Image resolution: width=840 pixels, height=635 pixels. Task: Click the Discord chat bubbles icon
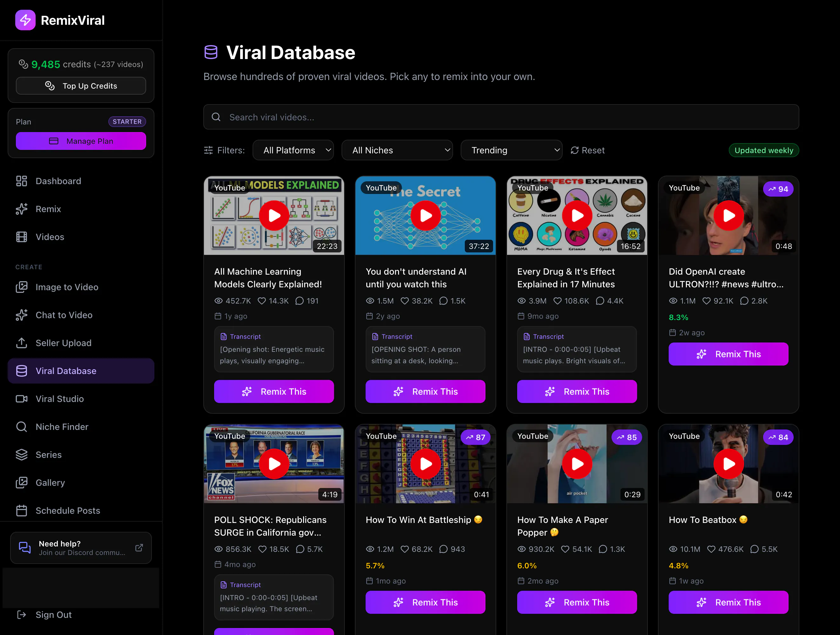[x=25, y=547]
